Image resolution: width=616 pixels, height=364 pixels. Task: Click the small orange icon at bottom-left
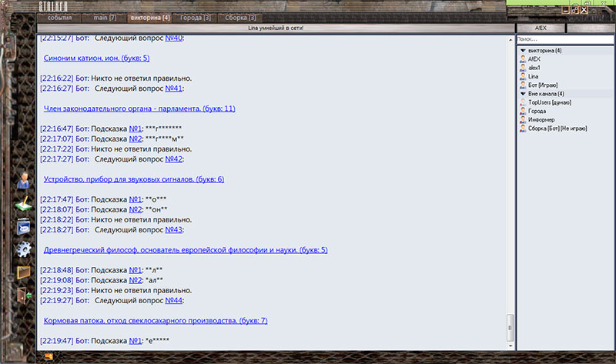pos(49,356)
